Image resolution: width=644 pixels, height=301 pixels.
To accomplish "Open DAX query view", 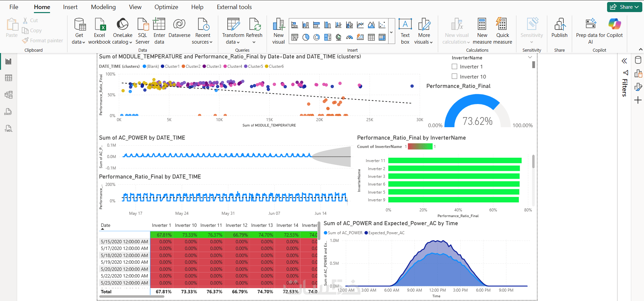I will pos(9,112).
